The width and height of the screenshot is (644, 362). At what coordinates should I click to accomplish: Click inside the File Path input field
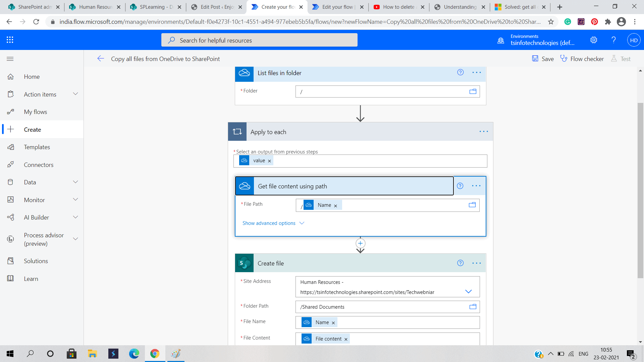pos(386,205)
